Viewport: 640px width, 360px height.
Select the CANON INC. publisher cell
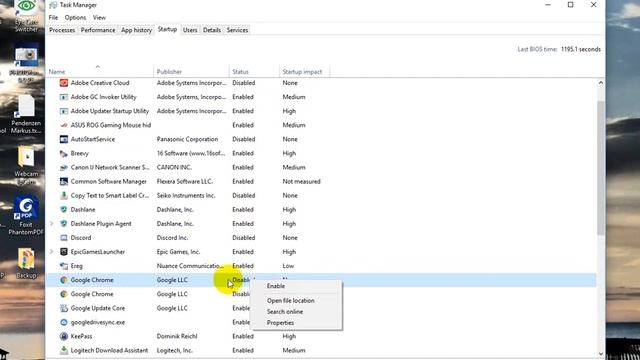coord(174,167)
